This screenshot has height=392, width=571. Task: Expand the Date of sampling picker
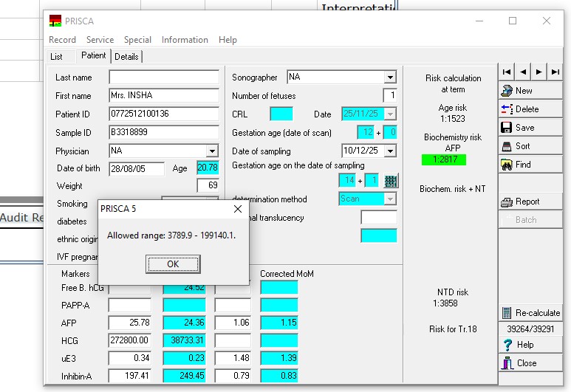coord(390,151)
